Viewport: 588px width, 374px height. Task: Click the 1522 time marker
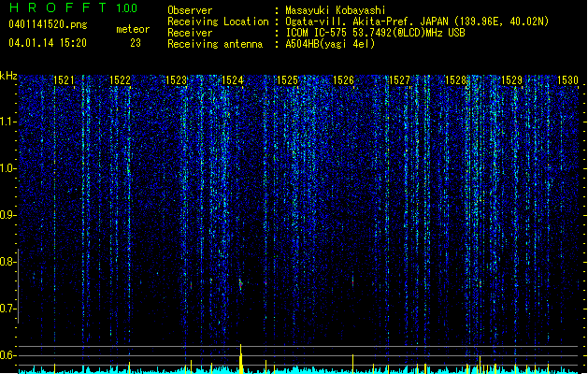[x=120, y=80]
